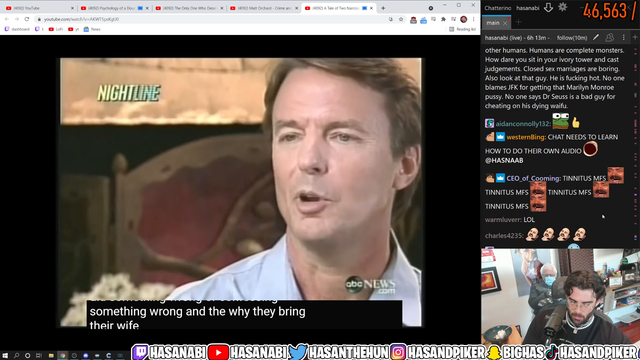Click the @HASNAAB mention in chat
Viewport: 640px width, 360px height.
tap(504, 160)
